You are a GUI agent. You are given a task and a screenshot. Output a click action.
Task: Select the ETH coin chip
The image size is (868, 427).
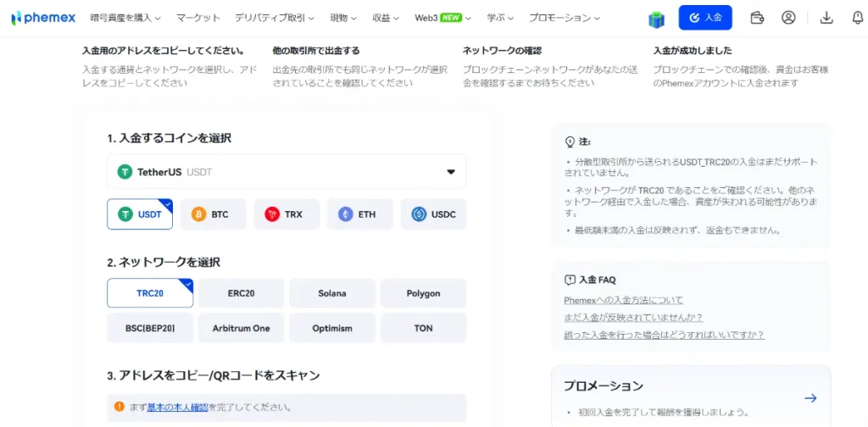[x=359, y=214]
